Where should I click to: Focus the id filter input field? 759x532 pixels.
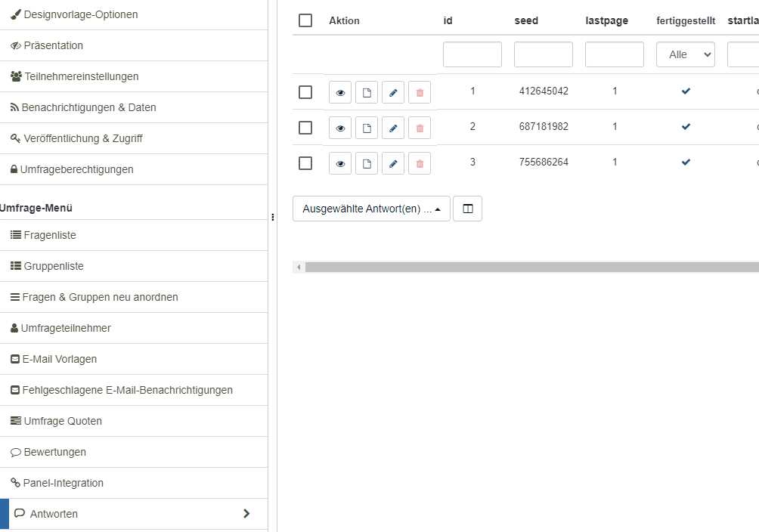pos(472,54)
